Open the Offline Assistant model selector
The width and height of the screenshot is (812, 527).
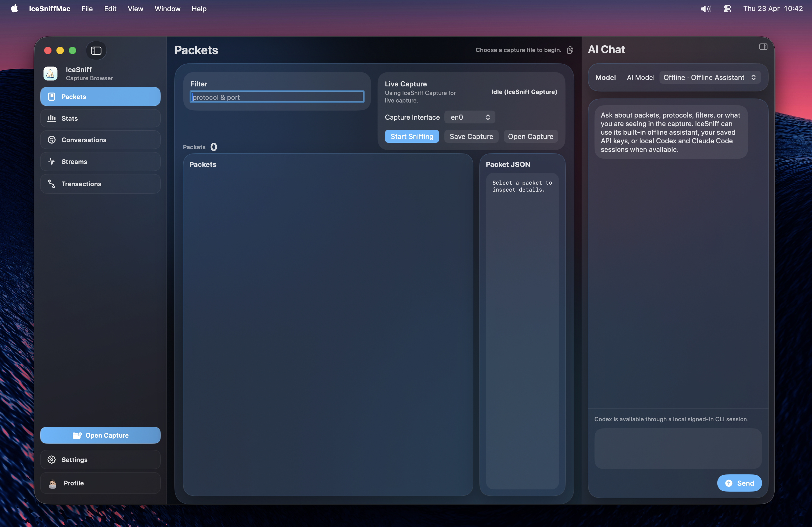click(709, 77)
